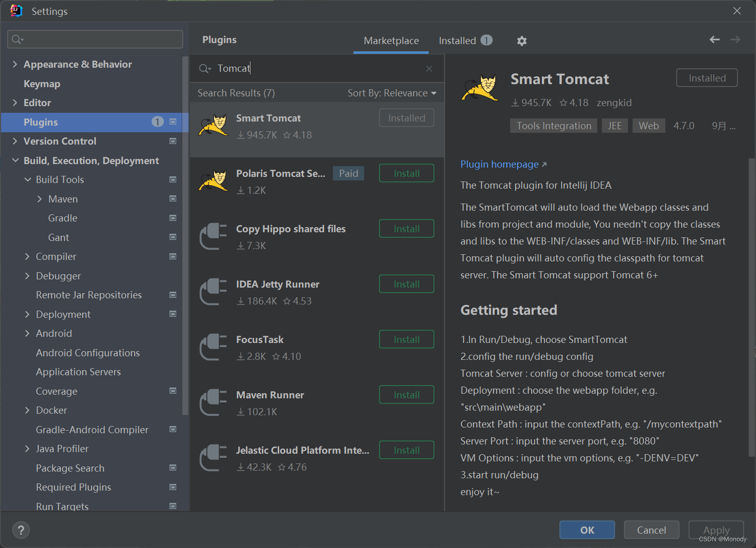Expand the Debugger node
The image size is (756, 548).
(x=28, y=276)
